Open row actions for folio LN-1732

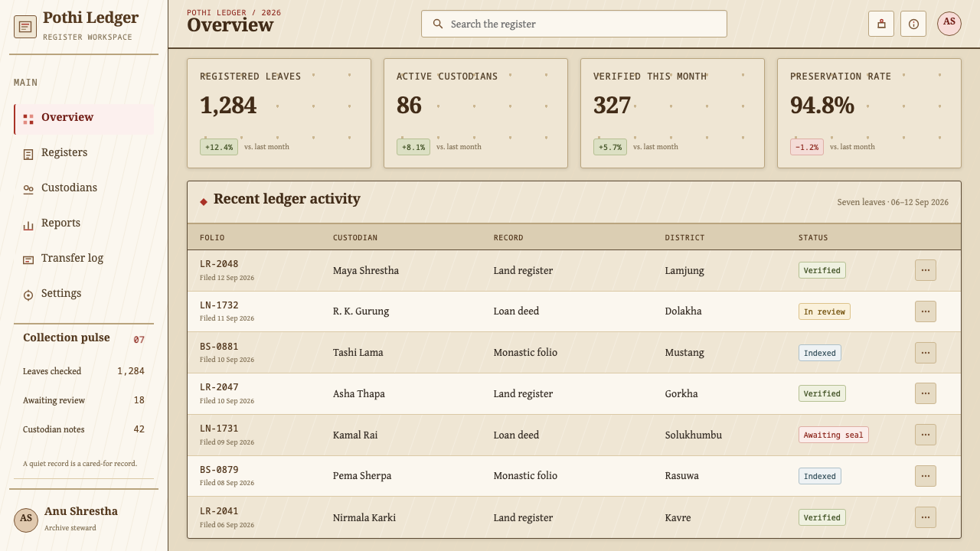point(926,311)
